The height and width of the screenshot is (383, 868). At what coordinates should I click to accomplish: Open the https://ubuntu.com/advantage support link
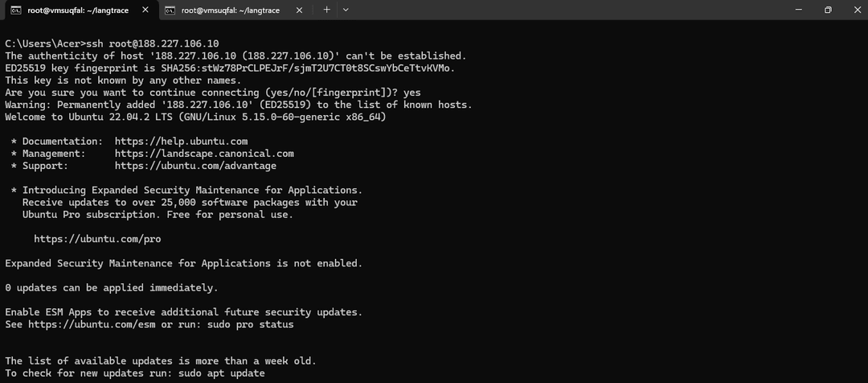coord(195,166)
